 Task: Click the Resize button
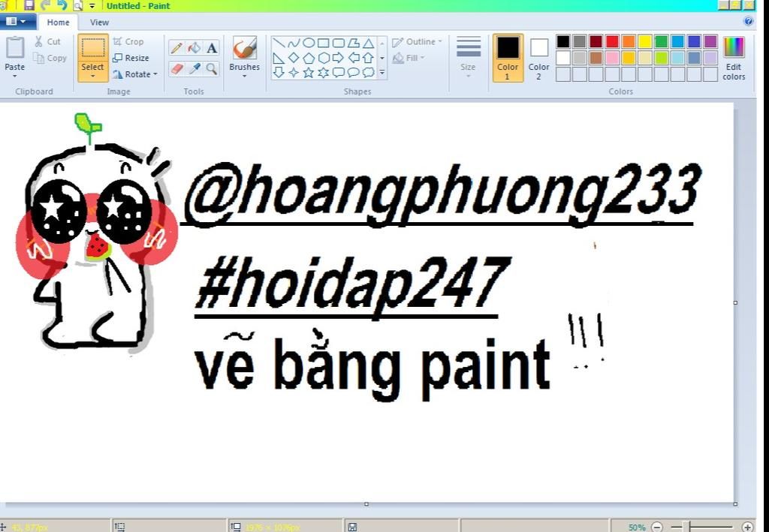click(x=131, y=58)
